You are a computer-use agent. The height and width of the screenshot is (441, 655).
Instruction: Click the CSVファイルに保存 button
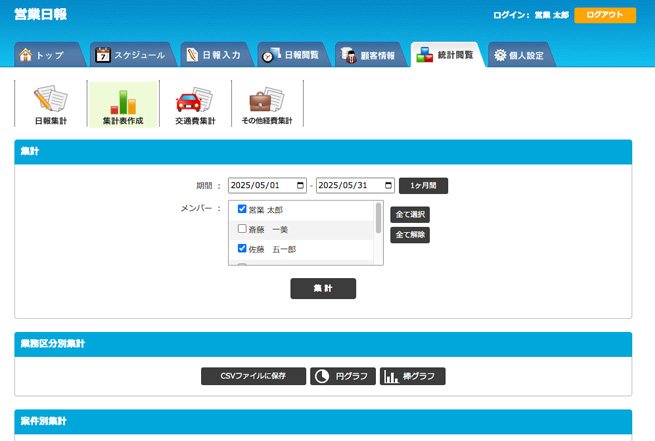(x=253, y=376)
